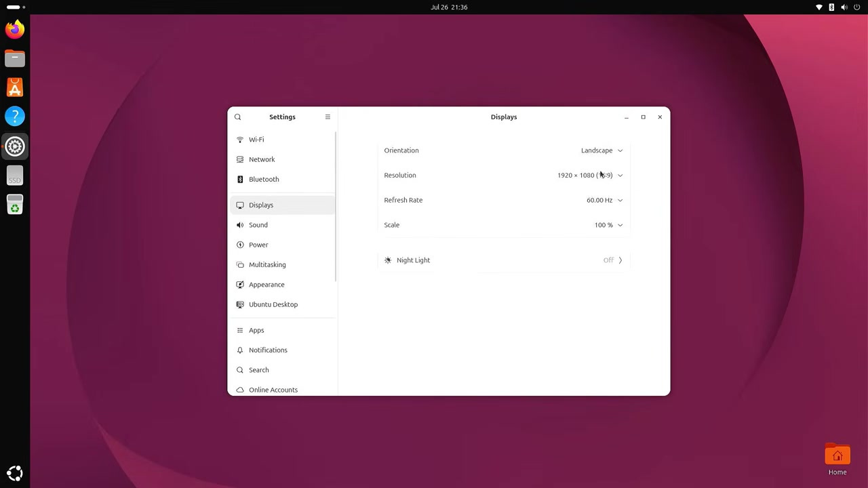Image resolution: width=868 pixels, height=488 pixels.
Task: Select Multitasking in the sidebar
Action: (x=283, y=264)
